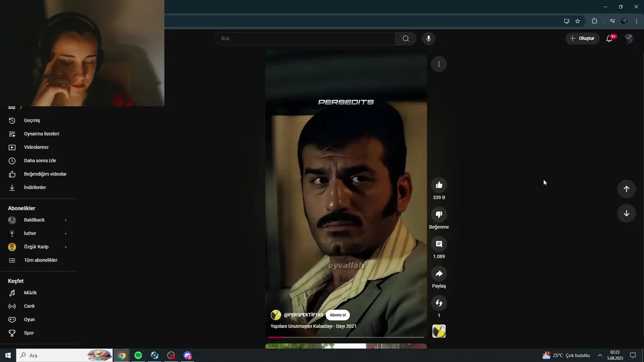The height and width of the screenshot is (362, 644).
Task: Go to the previous Short arrow
Action: coord(626,189)
